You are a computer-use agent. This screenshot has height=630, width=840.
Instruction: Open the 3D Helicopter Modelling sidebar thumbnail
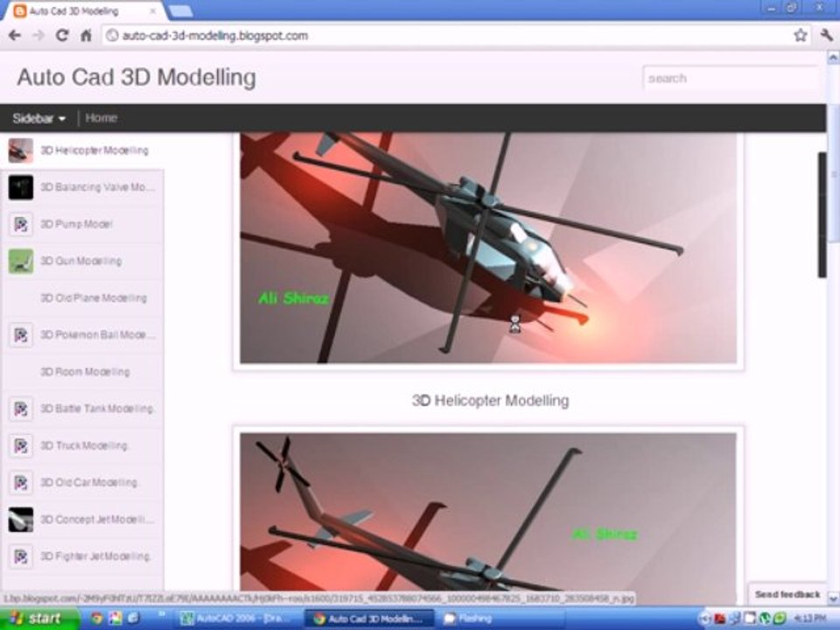click(20, 150)
